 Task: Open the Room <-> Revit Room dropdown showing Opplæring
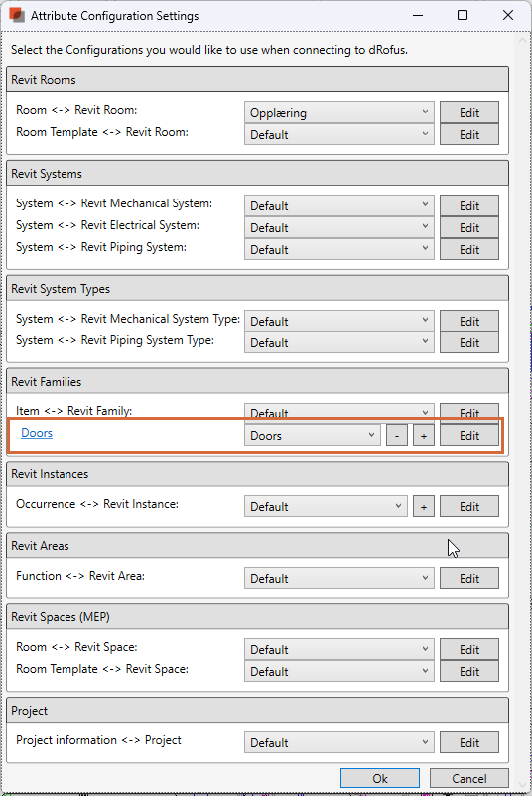[x=339, y=113]
